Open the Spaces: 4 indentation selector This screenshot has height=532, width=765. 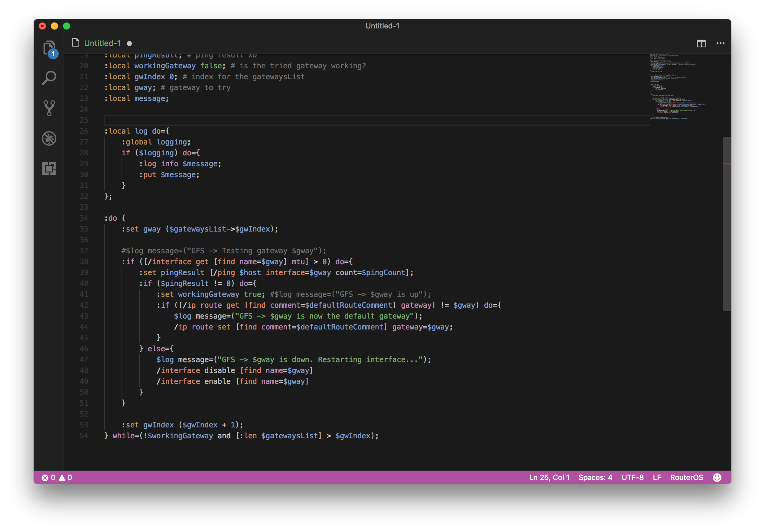coord(595,477)
